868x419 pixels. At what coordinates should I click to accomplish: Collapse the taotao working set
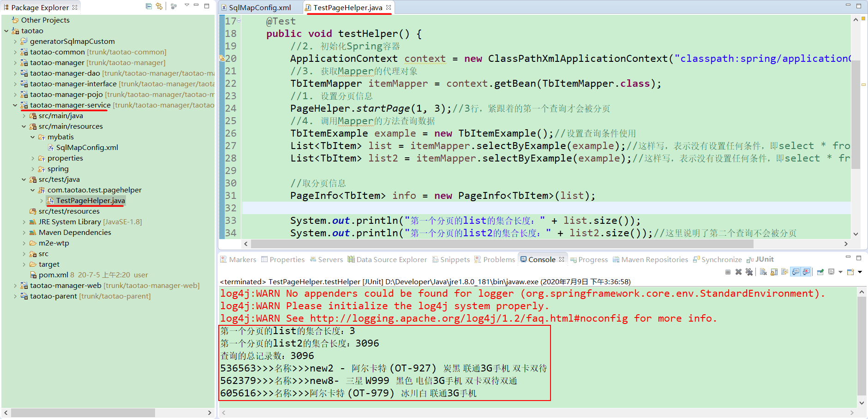click(6, 31)
